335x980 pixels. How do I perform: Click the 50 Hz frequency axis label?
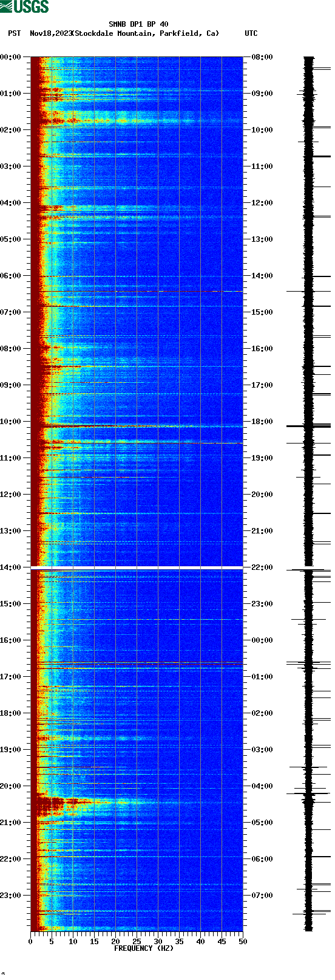pyautogui.click(x=243, y=941)
